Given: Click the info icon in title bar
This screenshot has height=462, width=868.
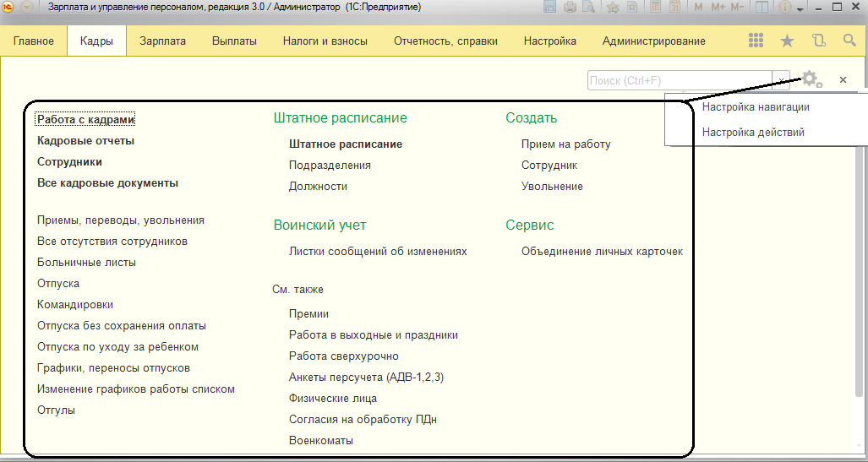Looking at the screenshot, I should [785, 8].
